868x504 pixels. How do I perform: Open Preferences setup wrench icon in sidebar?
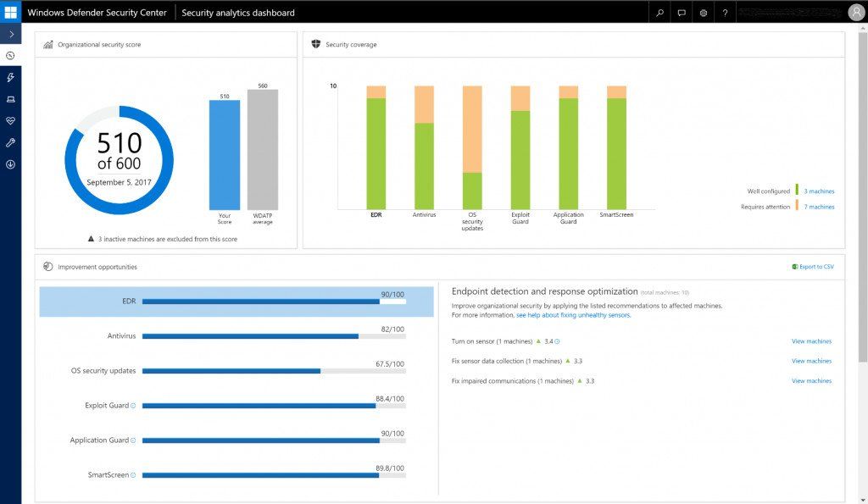(x=10, y=142)
